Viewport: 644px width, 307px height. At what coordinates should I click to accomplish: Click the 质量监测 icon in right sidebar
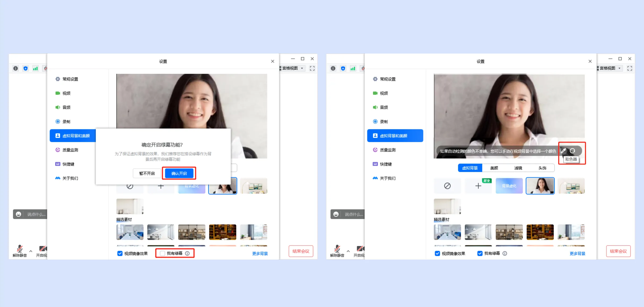coord(375,150)
